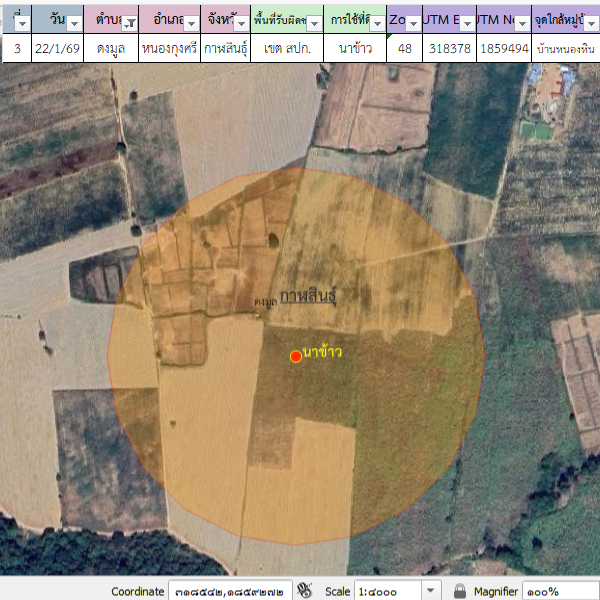The width and height of the screenshot is (600, 600).
Task: Open the พื้นที่รับผิดชอบ column filter dropdown
Action: click(x=314, y=22)
